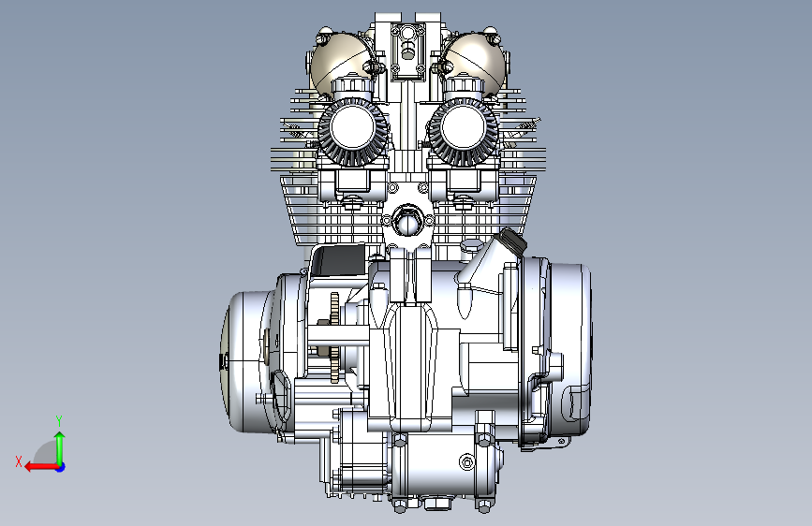The image size is (812, 526).
Task: Click the blue Z axis dot of triad
Action: [61, 467]
